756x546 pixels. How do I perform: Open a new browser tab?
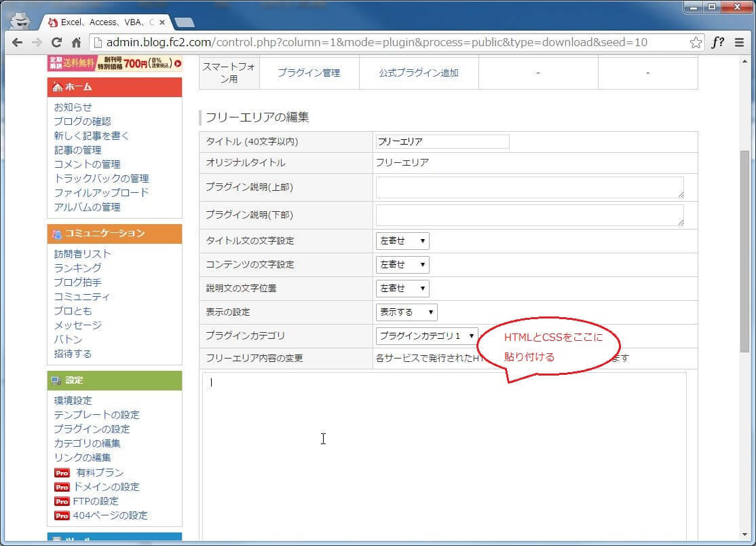[x=184, y=22]
